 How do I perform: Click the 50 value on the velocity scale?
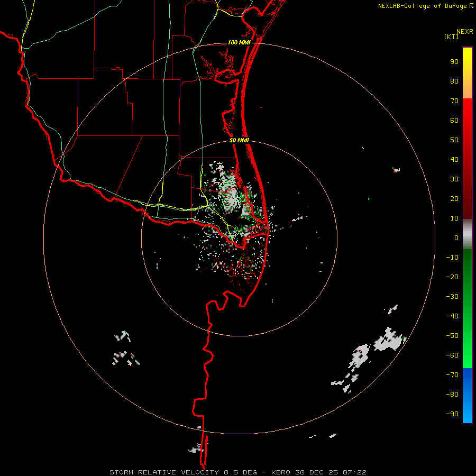[454, 140]
